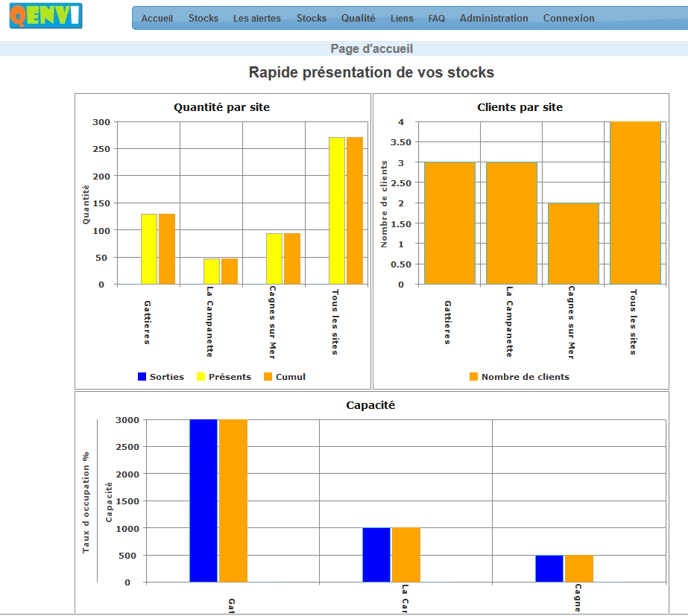688x616 pixels.
Task: Open the Stocks menu next to Accueil
Action: click(203, 19)
